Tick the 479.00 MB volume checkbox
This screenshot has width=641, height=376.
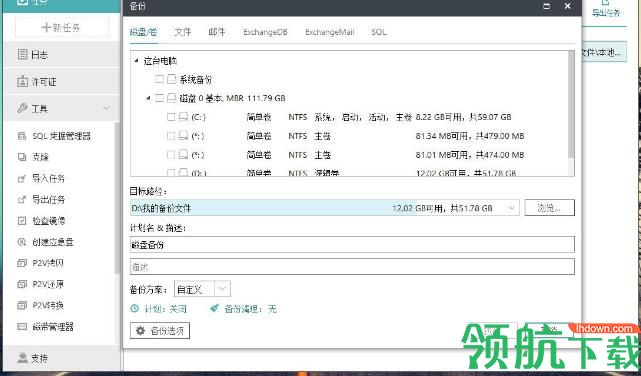(171, 136)
